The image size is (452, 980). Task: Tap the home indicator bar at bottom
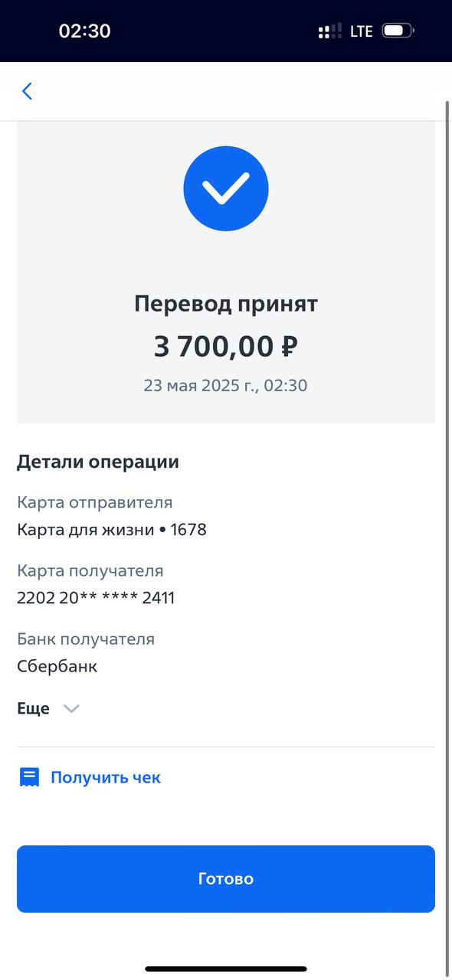click(226, 969)
